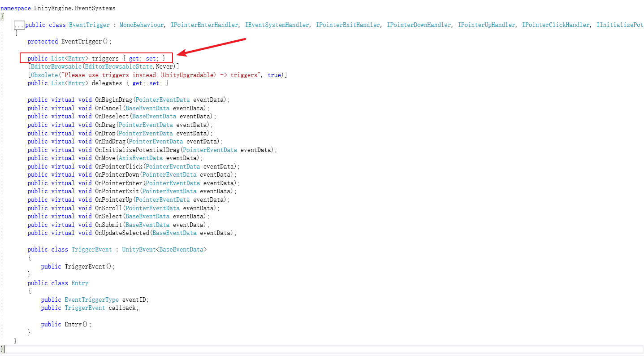
Task: Select the eventID field name
Action: click(134, 300)
